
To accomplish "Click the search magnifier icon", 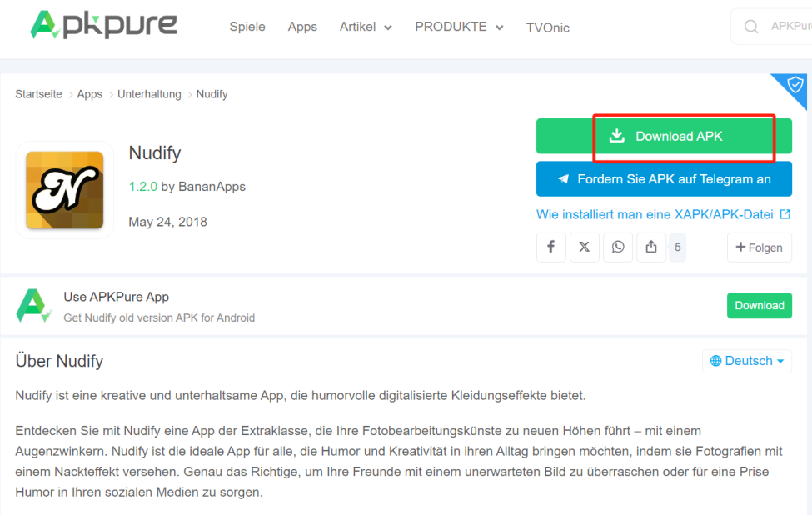I will coord(751,27).
